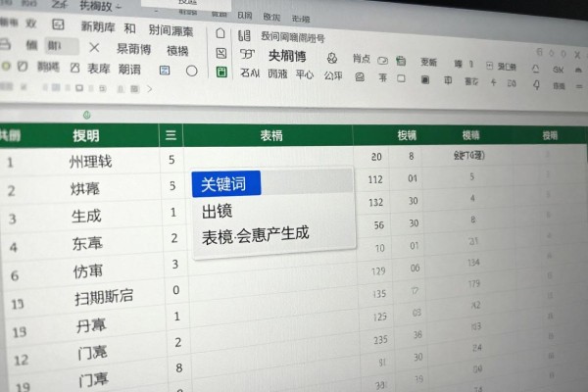Click the crossed-box icon above the green icon

[x=221, y=53]
